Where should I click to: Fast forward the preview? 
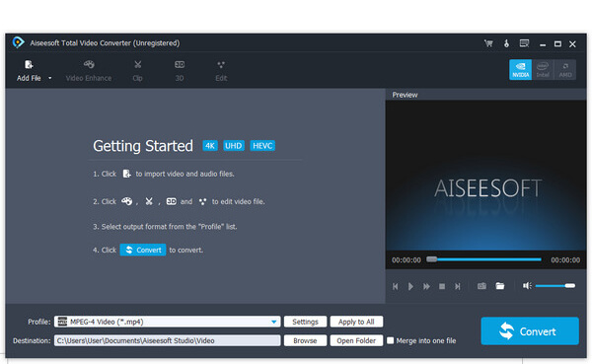(x=426, y=287)
